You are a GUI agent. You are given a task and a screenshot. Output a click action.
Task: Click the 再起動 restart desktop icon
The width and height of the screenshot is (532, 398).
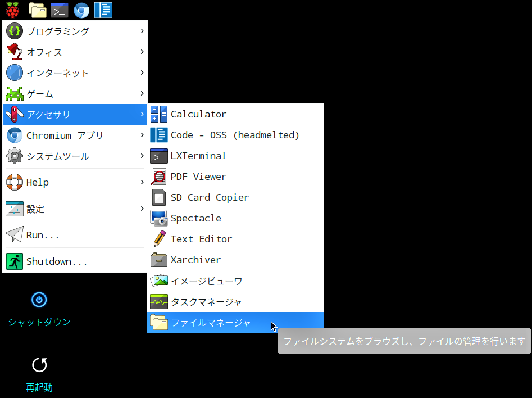click(39, 365)
